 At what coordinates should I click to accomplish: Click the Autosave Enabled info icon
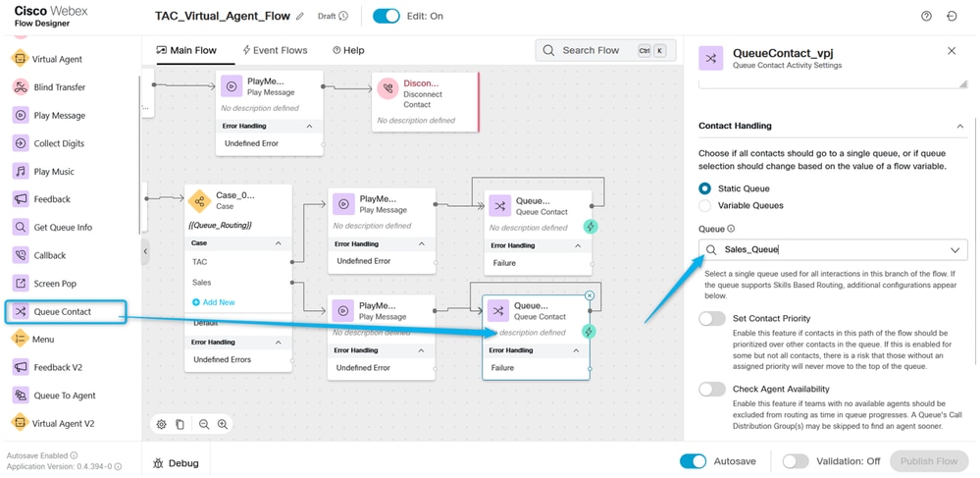(x=74, y=455)
